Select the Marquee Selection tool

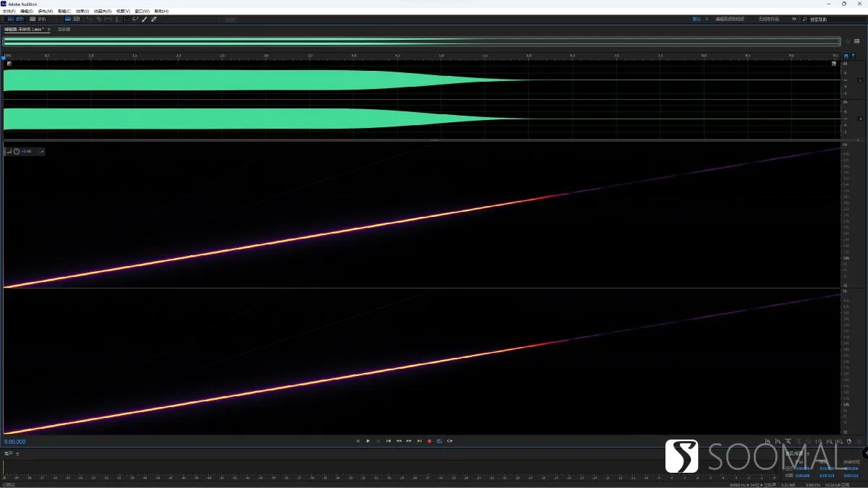(127, 19)
